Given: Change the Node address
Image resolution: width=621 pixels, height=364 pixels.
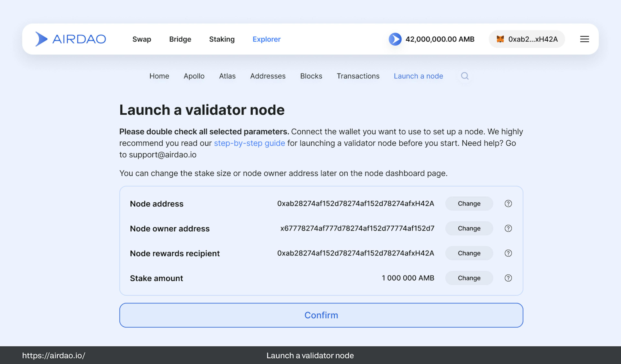Looking at the screenshot, I should (x=469, y=204).
